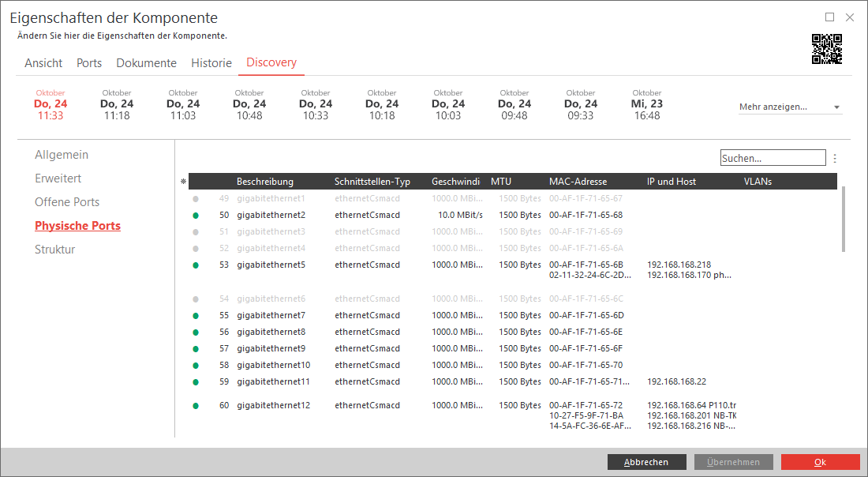Screen dimensions: 868x477
Task: Click gray status dot for gigabitethernet1
Action: (196, 198)
